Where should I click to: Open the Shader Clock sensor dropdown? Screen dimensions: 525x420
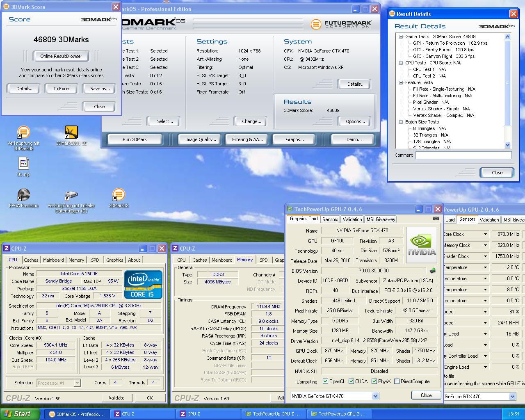click(x=485, y=256)
